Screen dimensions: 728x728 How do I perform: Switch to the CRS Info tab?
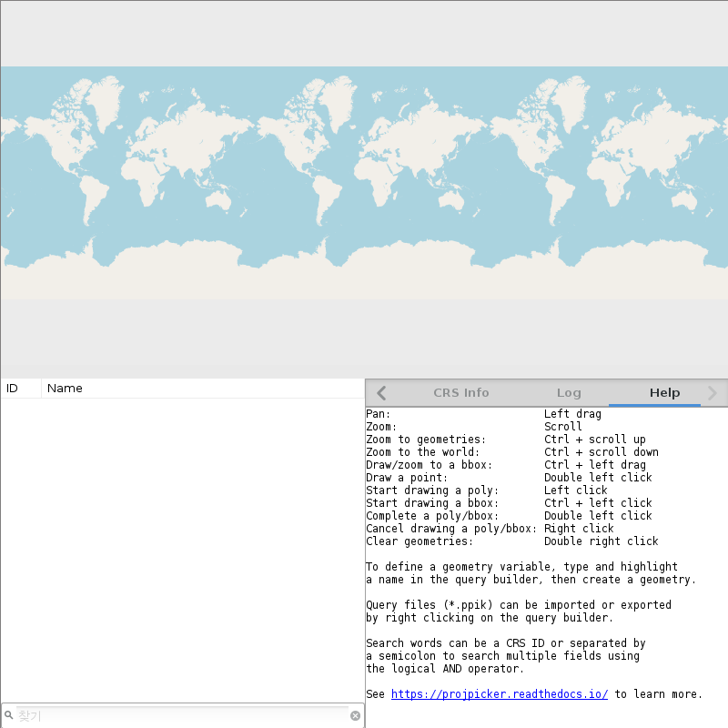460,393
